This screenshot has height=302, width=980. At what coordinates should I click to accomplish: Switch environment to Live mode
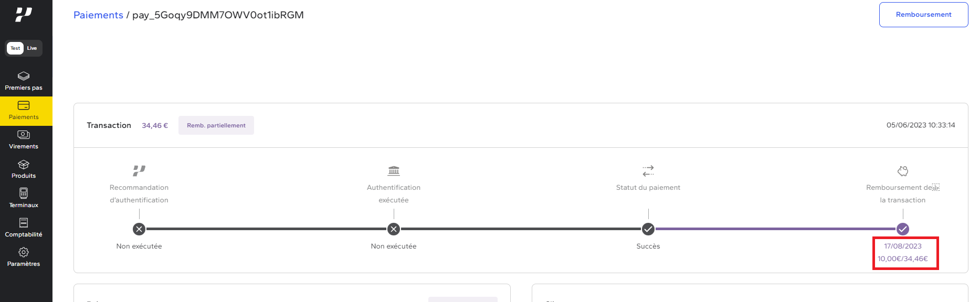(32, 48)
